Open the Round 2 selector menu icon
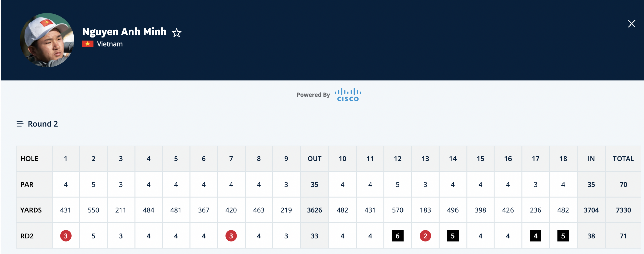This screenshot has width=644, height=254. pyautogui.click(x=20, y=124)
